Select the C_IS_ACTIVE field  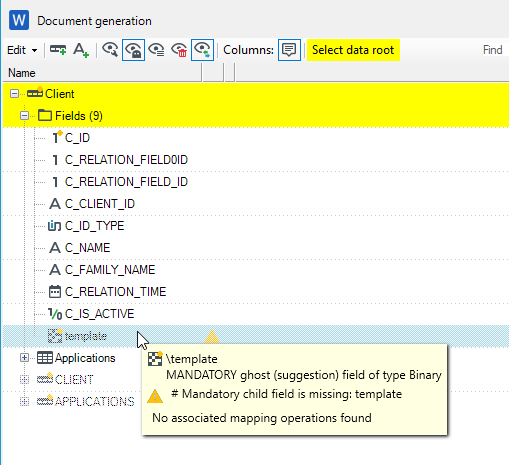99,314
